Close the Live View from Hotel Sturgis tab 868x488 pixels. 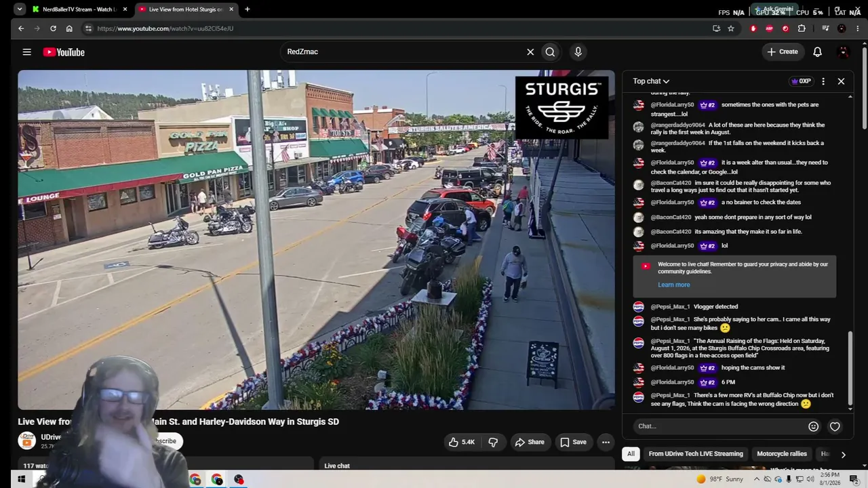point(231,9)
